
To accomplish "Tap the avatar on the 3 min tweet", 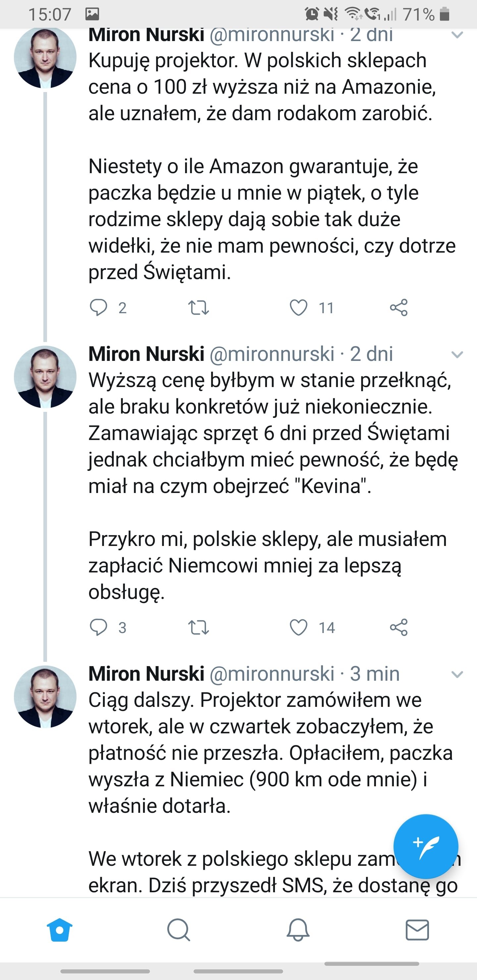I will click(x=45, y=697).
